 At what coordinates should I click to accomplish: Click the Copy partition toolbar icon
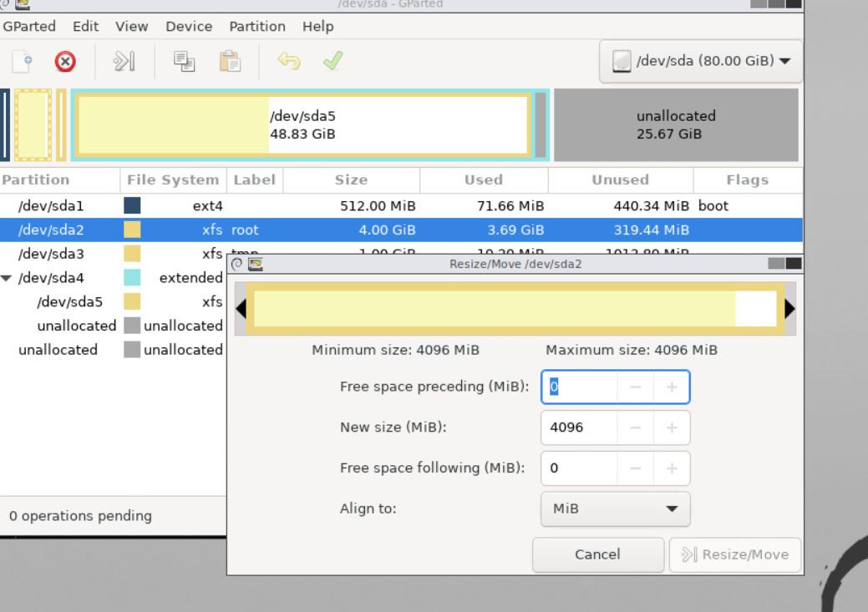184,61
